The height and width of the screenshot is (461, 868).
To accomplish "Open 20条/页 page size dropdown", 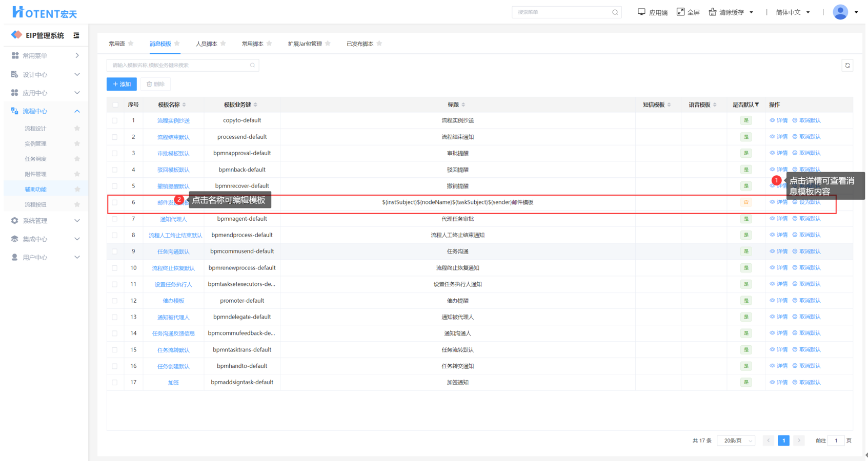I will (x=736, y=441).
